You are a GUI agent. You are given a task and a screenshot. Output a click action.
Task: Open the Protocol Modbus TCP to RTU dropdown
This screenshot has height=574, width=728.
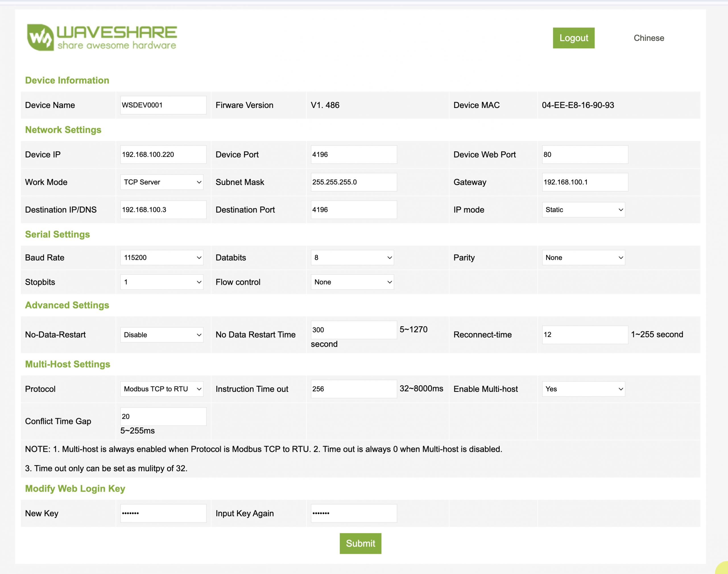point(162,389)
